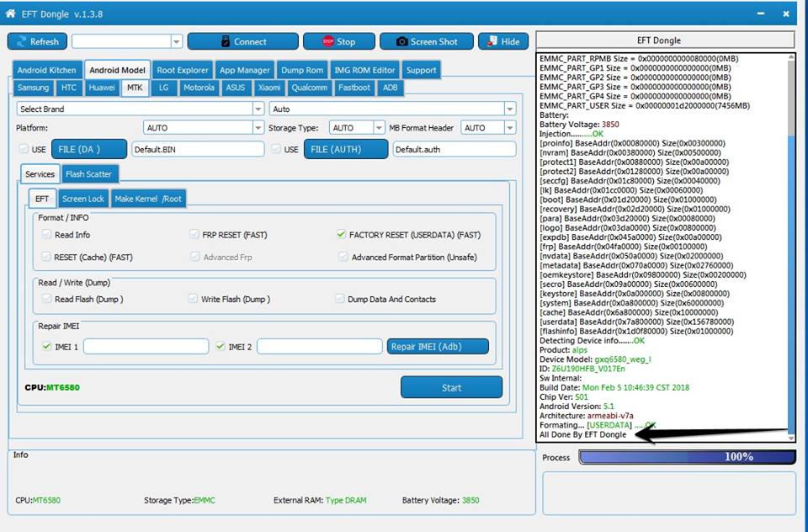Image resolution: width=808 pixels, height=532 pixels.
Task: Click the red Stop sign icon
Action: [327, 41]
